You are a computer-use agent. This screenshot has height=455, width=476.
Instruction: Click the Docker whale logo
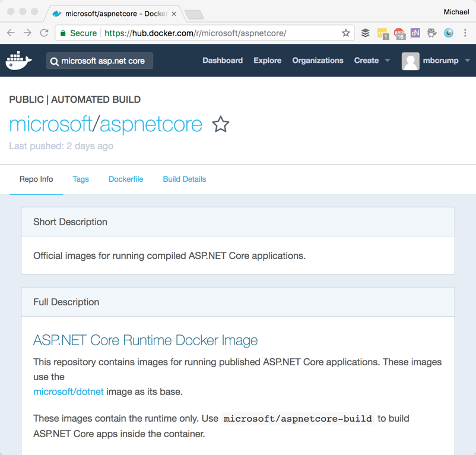tap(18, 61)
